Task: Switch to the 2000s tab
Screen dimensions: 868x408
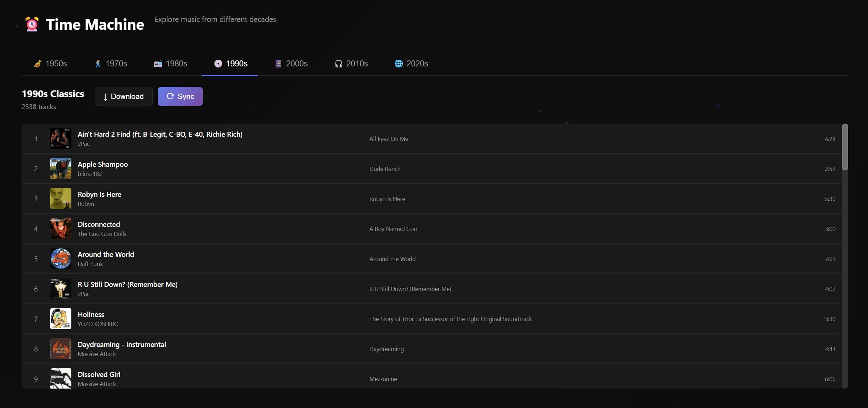Action: (291, 64)
